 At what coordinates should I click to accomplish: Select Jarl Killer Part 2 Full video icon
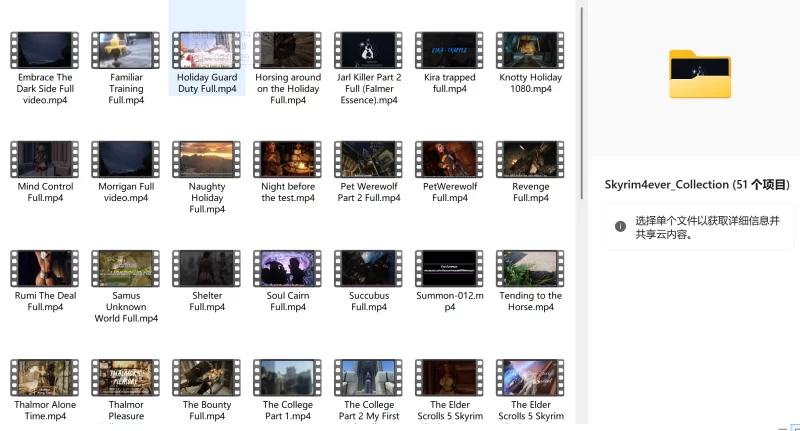pyautogui.click(x=368, y=50)
